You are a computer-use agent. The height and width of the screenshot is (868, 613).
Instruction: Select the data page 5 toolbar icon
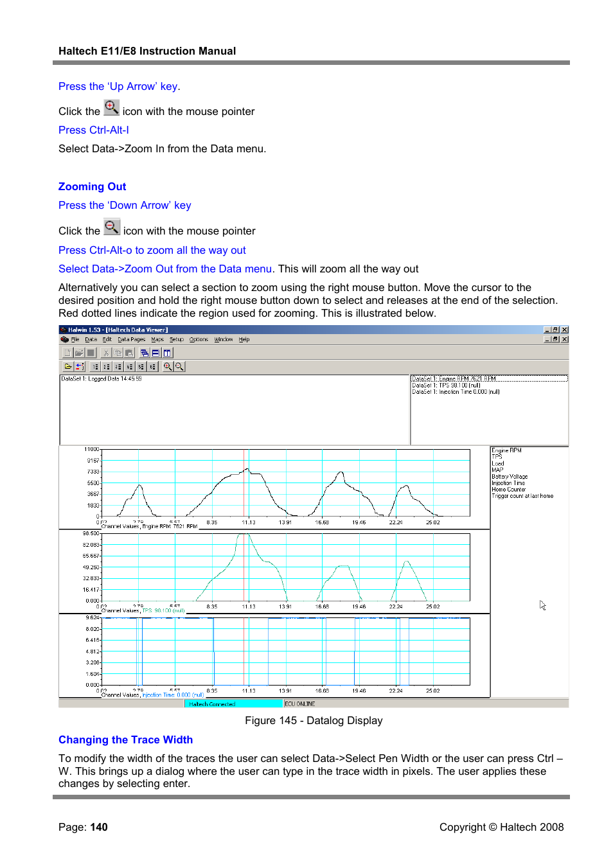(141, 366)
